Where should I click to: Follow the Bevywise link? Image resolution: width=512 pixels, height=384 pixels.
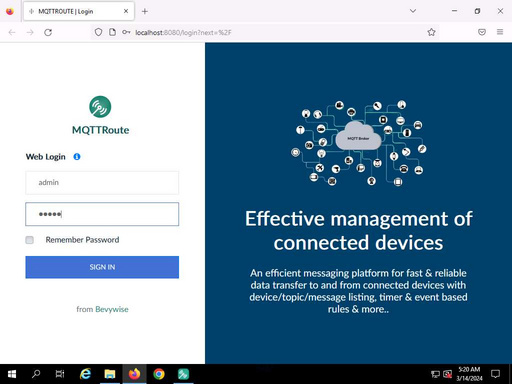click(x=112, y=309)
